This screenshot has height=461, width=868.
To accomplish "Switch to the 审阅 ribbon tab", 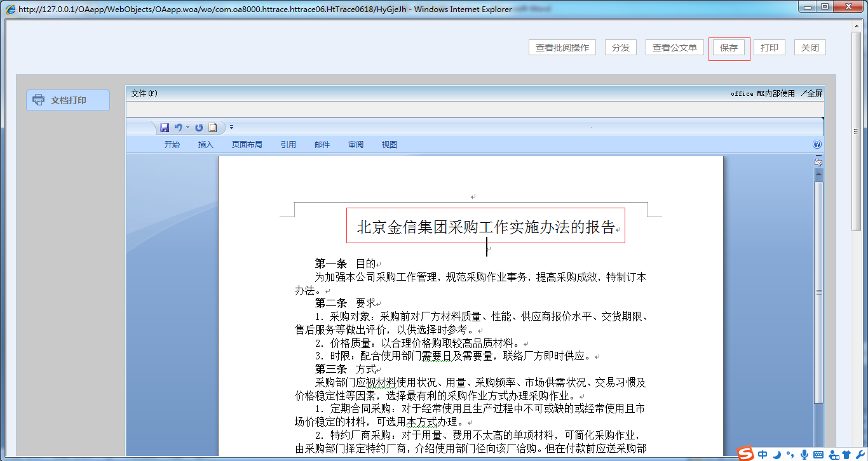I will pyautogui.click(x=355, y=144).
